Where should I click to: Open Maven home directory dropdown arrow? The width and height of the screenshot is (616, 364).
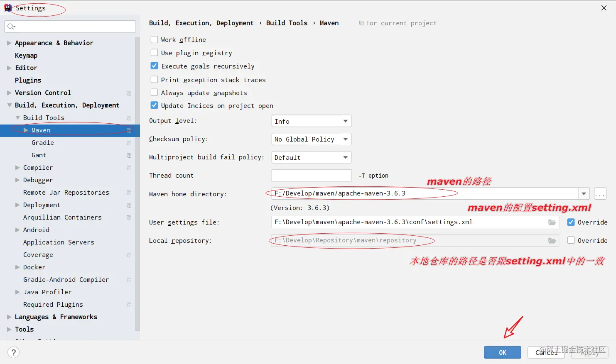tap(584, 193)
